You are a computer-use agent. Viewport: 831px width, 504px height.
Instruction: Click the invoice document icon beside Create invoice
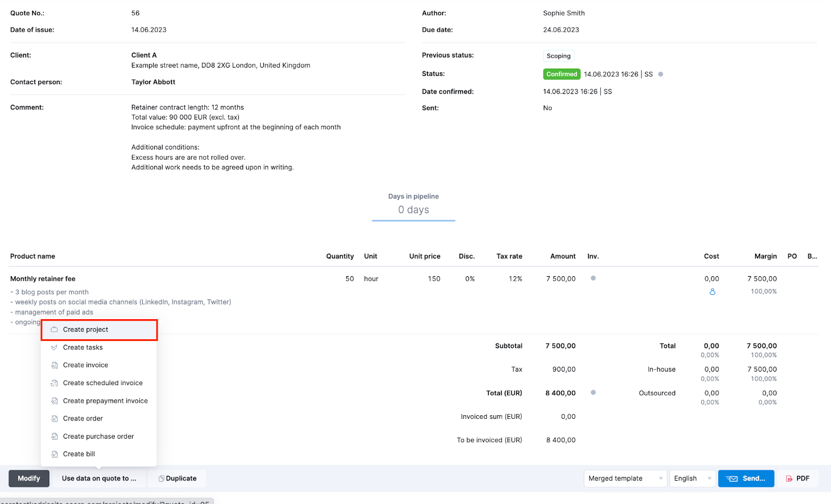pyautogui.click(x=54, y=365)
